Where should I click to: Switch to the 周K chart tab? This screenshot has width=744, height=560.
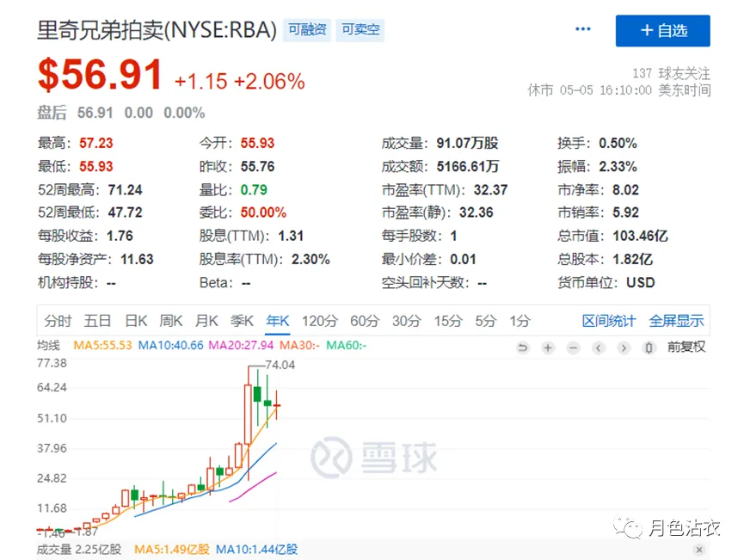(x=171, y=321)
